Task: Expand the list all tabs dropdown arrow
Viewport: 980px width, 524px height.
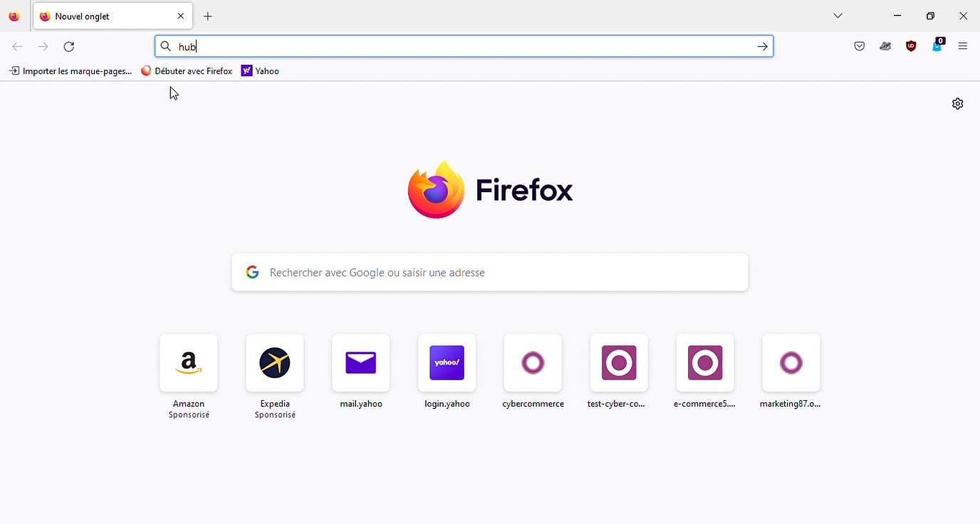Action: tap(838, 16)
